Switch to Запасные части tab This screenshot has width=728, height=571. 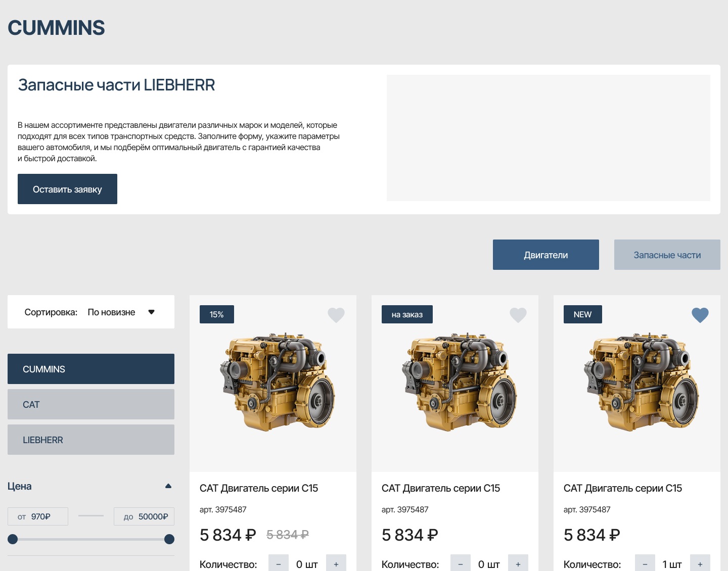pyautogui.click(x=667, y=255)
